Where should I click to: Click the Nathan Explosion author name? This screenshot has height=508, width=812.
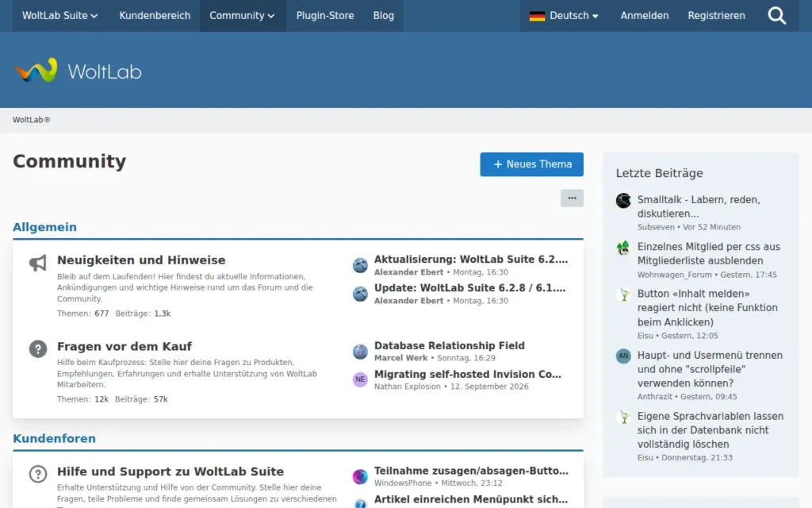(408, 387)
